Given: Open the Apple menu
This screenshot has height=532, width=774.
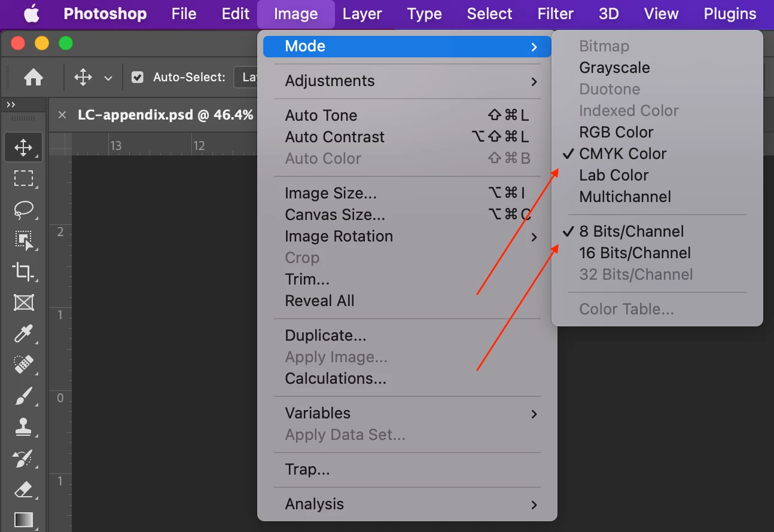Looking at the screenshot, I should pyautogui.click(x=31, y=13).
